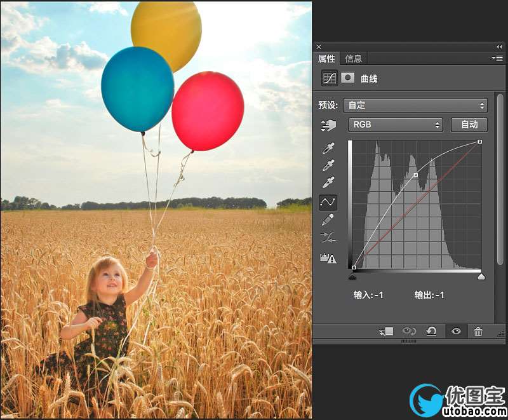Clip adjustment to layer below
Screen dimensions: 508x420
(x=386, y=331)
